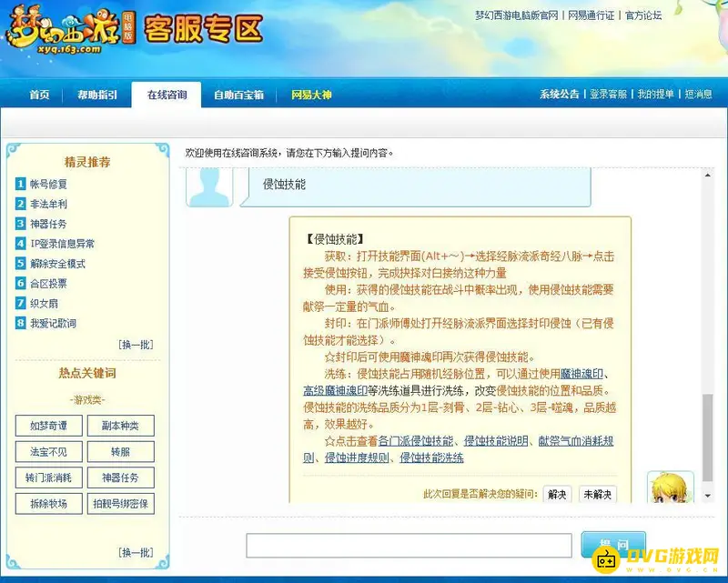This screenshot has width=728, height=583.
Task: Click the 如梦奇谭 keyword button
Action: coord(49,426)
